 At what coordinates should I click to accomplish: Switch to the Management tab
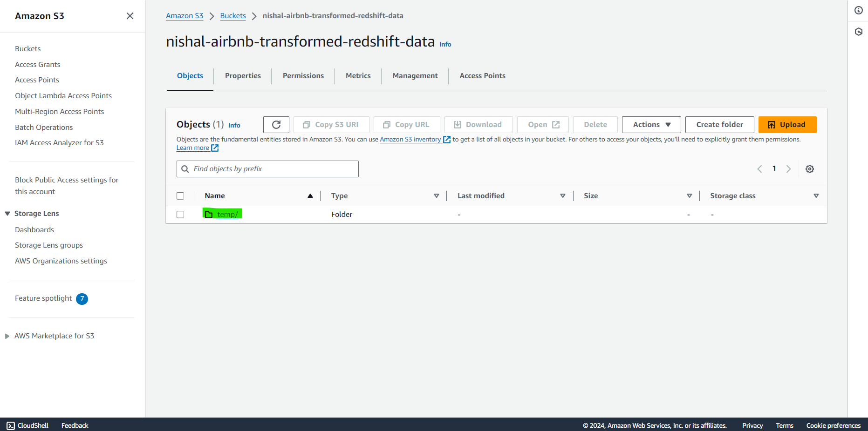(415, 76)
